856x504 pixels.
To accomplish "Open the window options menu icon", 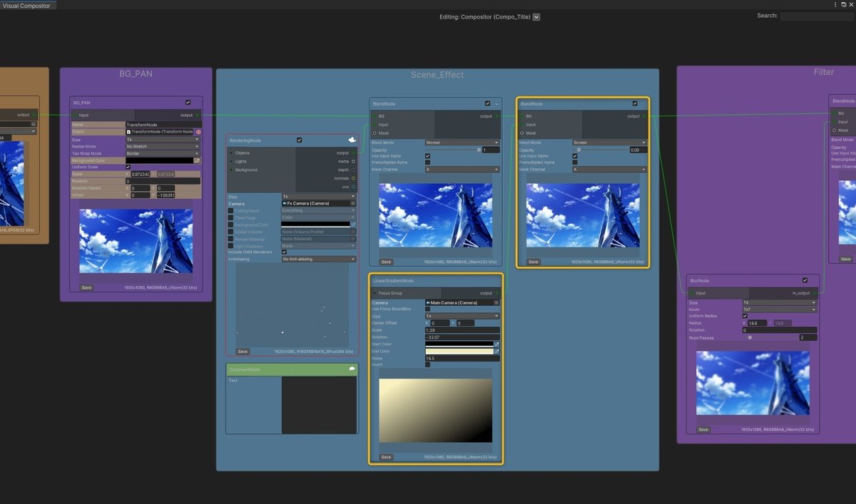I will tap(835, 4).
